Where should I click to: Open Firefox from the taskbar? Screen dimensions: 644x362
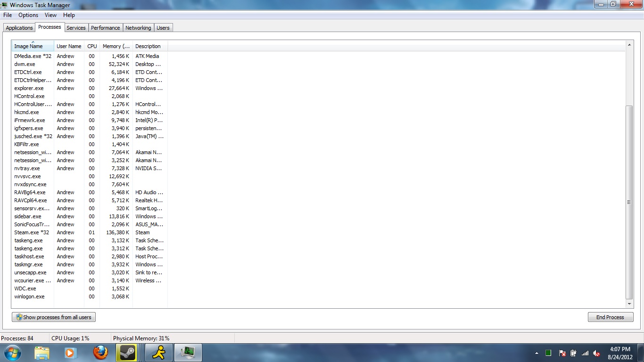[x=100, y=353]
